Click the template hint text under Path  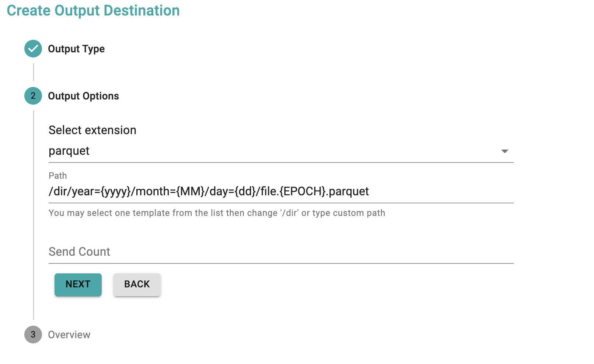[x=217, y=213]
